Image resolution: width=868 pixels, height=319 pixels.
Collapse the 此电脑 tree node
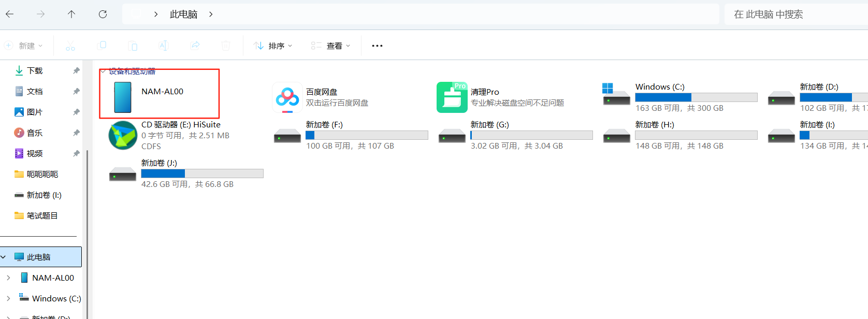[4, 257]
